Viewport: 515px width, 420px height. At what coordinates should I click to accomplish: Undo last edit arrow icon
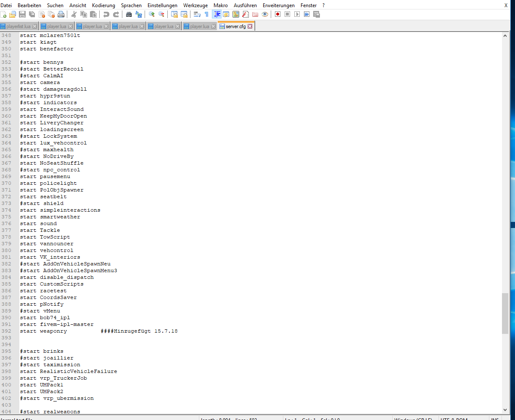106,14
